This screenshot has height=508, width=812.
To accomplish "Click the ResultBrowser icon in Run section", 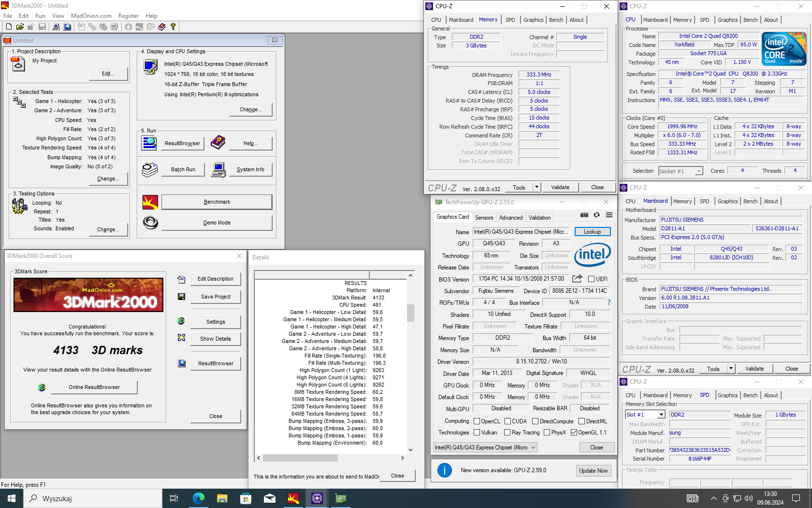I will point(149,143).
